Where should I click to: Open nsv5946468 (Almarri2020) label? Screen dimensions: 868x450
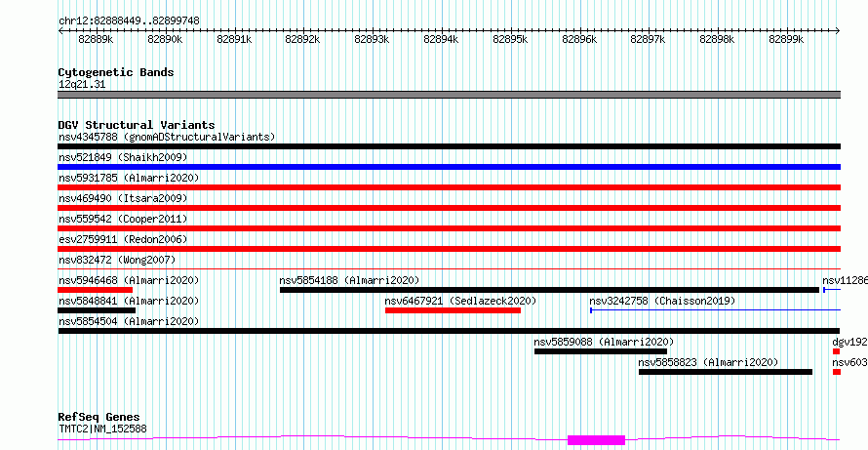tap(129, 280)
